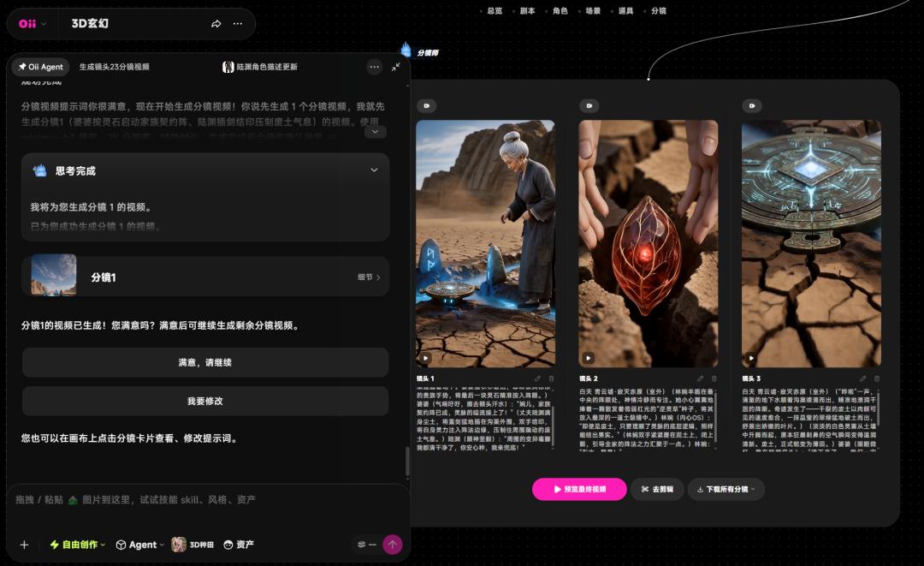
Task: Open the Agent selector dropdown
Action: [139, 545]
